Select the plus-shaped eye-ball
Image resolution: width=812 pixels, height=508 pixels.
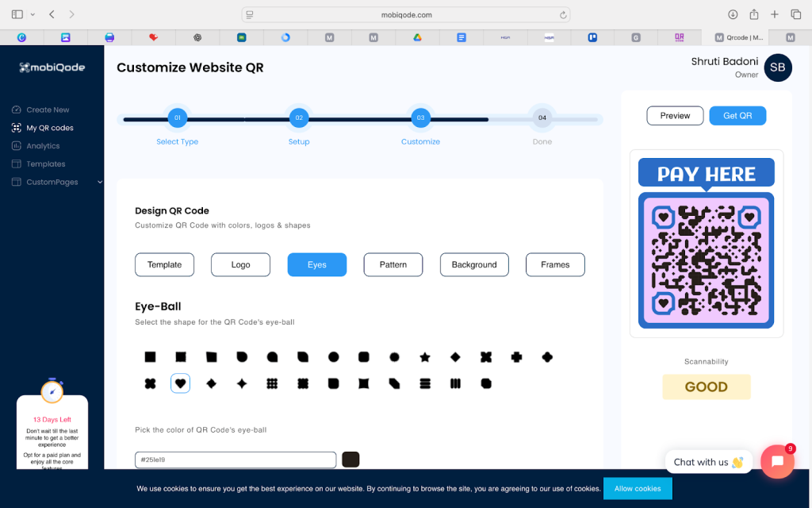pos(516,357)
